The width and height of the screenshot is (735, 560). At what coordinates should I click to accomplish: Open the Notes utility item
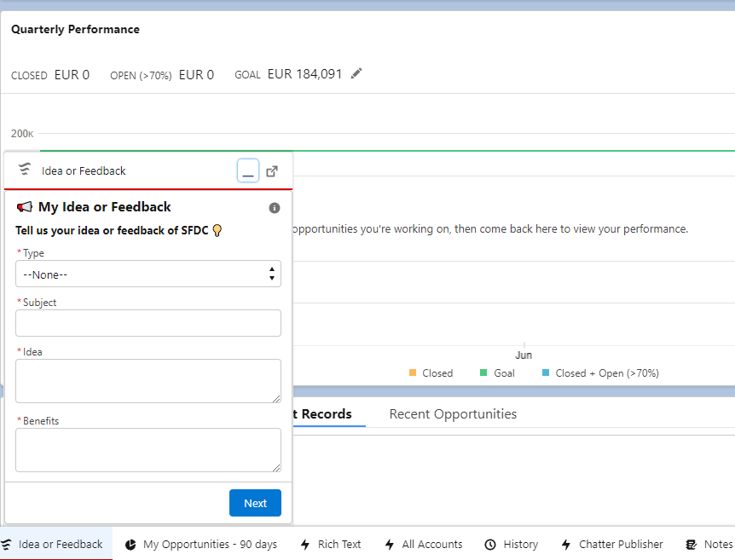point(709,545)
